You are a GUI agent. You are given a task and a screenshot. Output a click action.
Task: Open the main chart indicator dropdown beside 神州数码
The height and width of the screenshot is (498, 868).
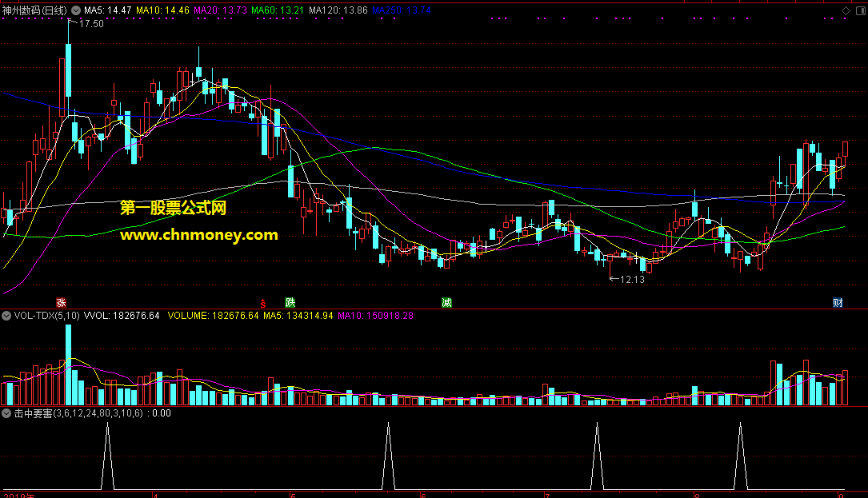click(x=76, y=10)
